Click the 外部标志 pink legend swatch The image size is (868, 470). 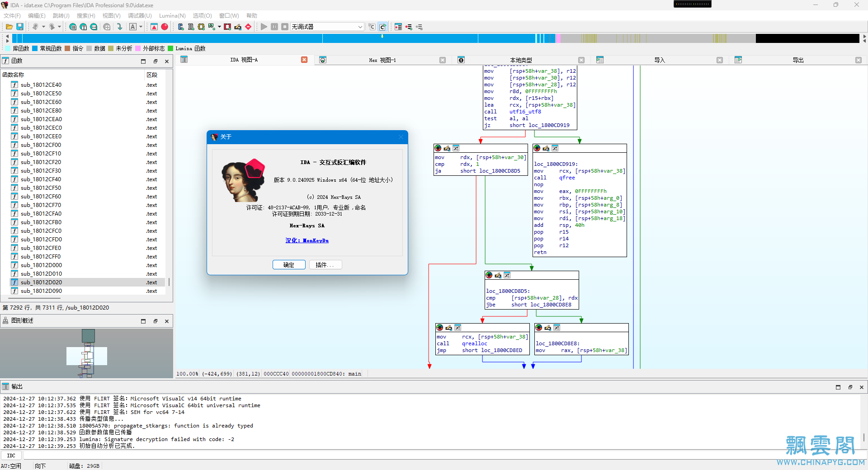[x=138, y=48]
